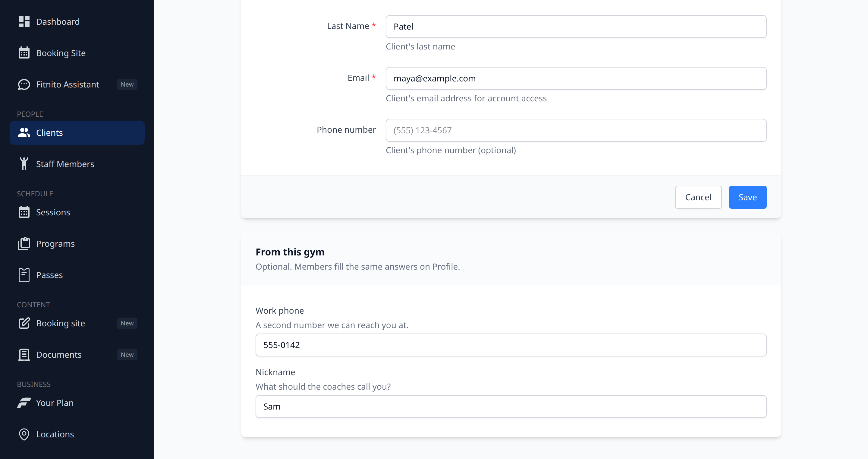The image size is (868, 459).
Task: Select the Passes ticket icon
Action: 24,275
